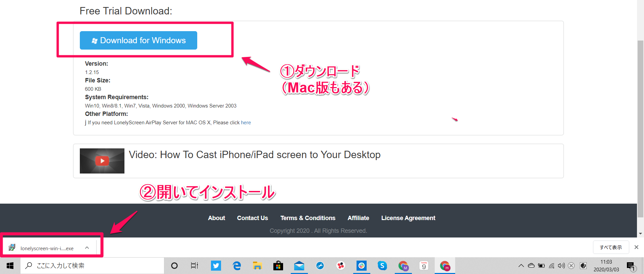The image size is (644, 274).
Task: Launch Microsoft Edge from the taskbar
Action: point(237,266)
